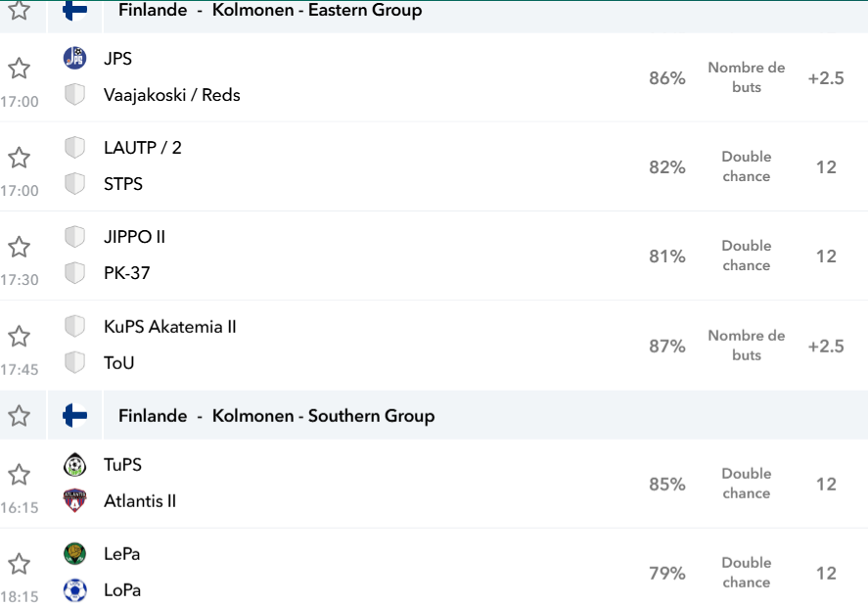This screenshot has height=606, width=868.
Task: Select the 87% Nombre de buts prediction
Action: click(x=747, y=346)
